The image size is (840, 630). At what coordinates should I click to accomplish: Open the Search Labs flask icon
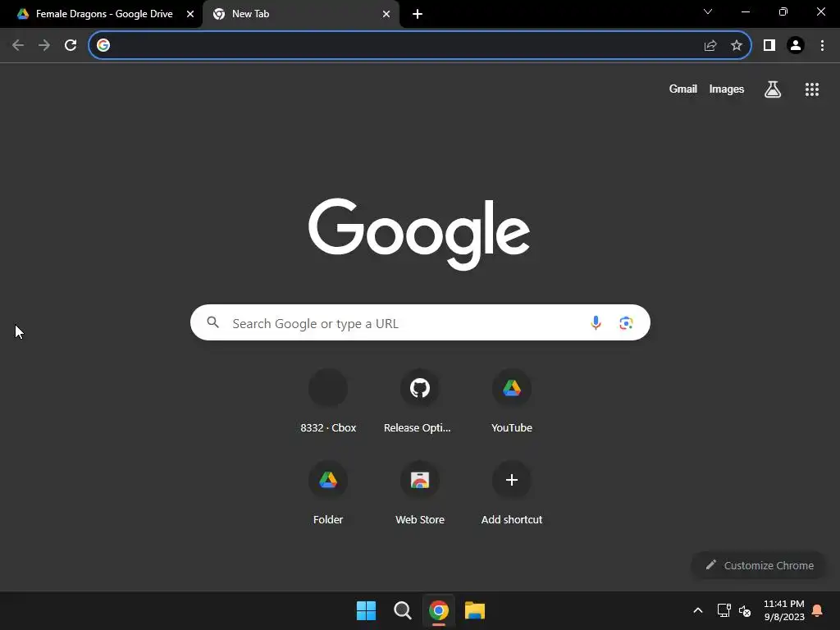(x=773, y=89)
